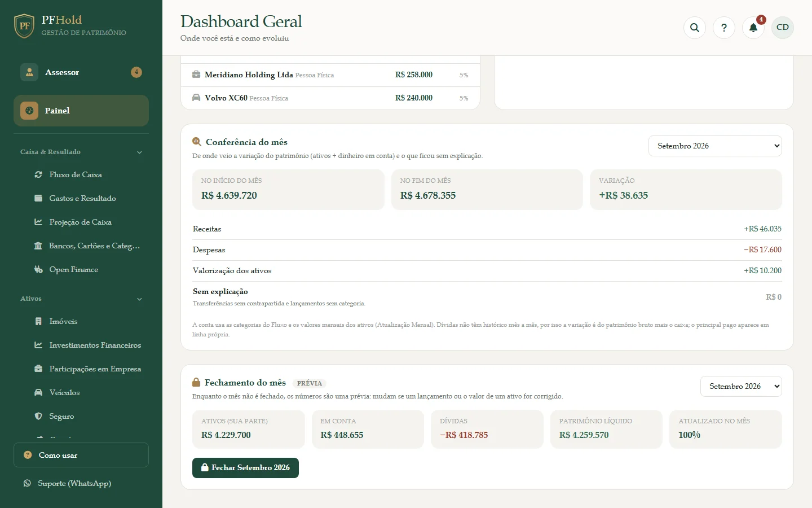Collapse the Ativos section chevron
Screen dimensions: 812x508
[139, 299]
